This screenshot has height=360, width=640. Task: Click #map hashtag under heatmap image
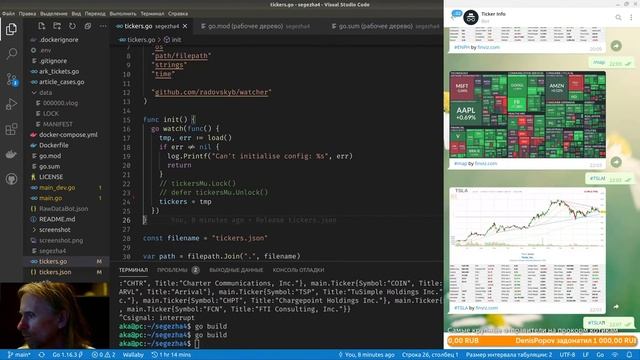460,163
